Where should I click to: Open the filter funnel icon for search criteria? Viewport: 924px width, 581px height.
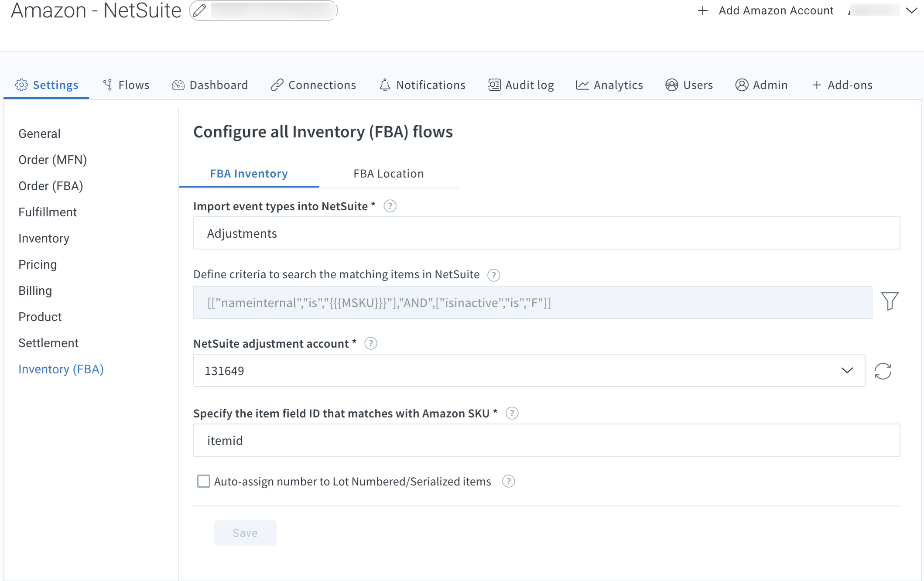coord(890,301)
